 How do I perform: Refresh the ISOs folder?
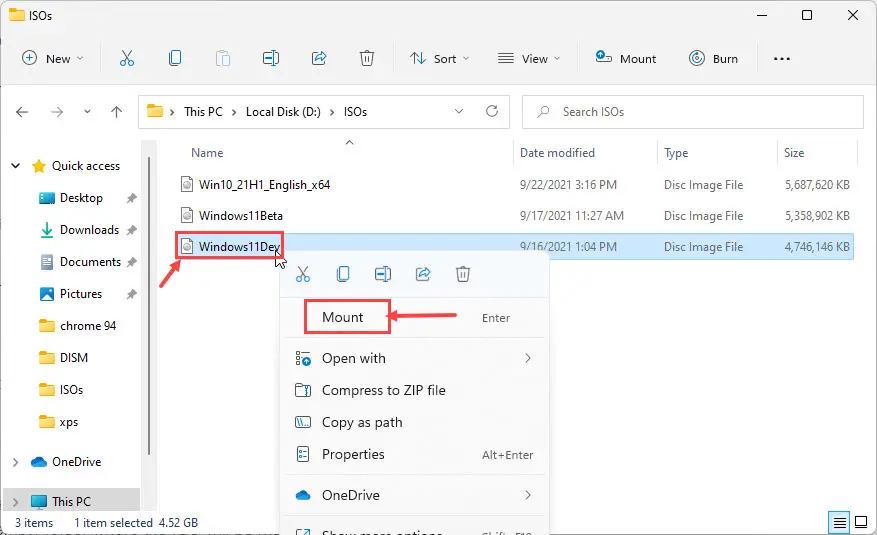click(x=492, y=111)
